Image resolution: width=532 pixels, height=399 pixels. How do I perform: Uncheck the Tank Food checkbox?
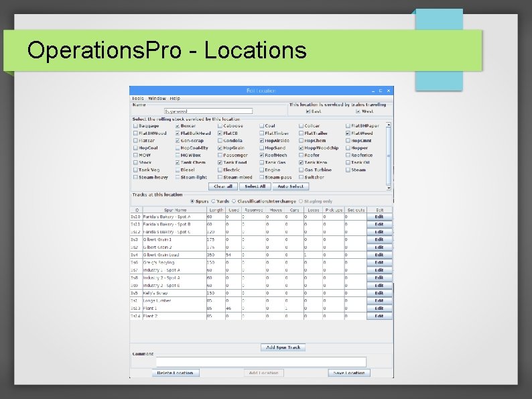(220, 163)
